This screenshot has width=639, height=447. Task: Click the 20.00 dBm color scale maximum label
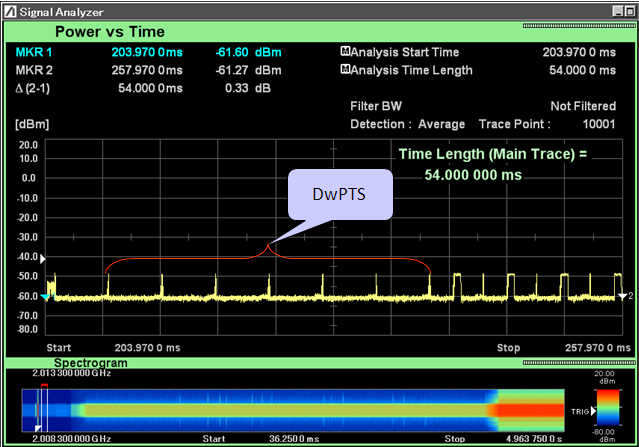(x=605, y=377)
